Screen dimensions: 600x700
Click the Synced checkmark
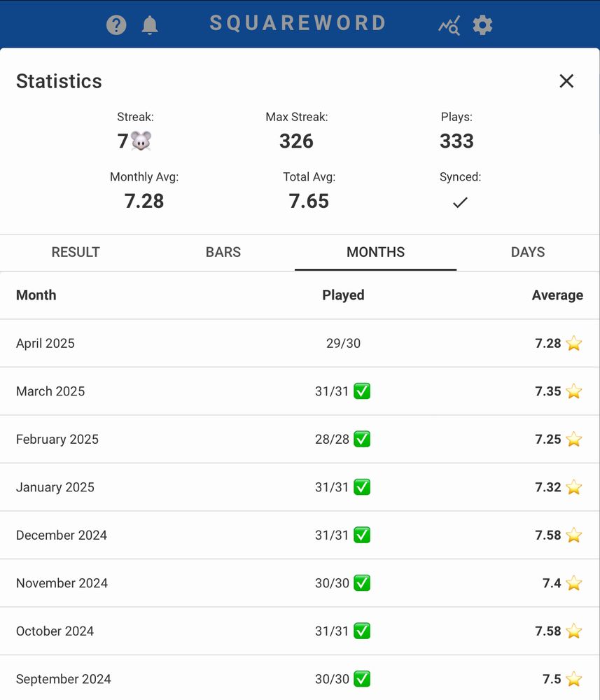(460, 202)
